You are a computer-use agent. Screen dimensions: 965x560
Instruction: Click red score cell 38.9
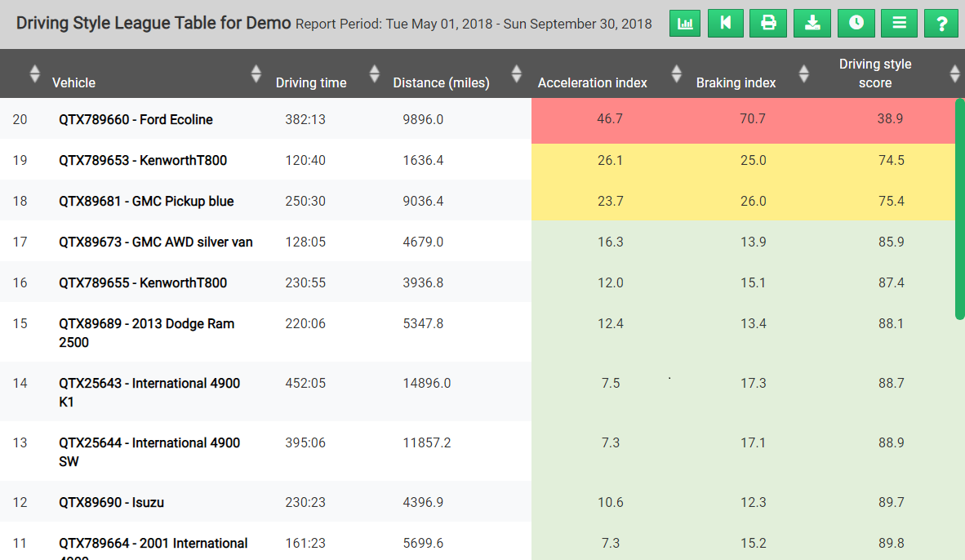(x=890, y=118)
